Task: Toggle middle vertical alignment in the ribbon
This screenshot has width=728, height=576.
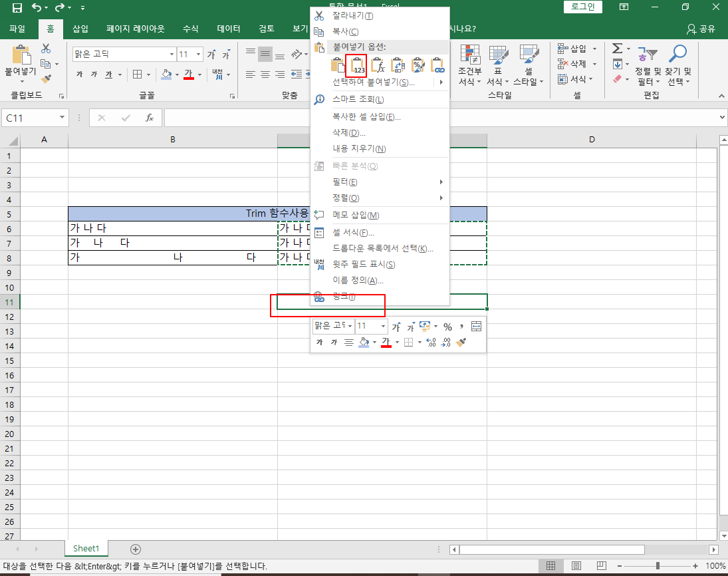Action: tap(265, 55)
